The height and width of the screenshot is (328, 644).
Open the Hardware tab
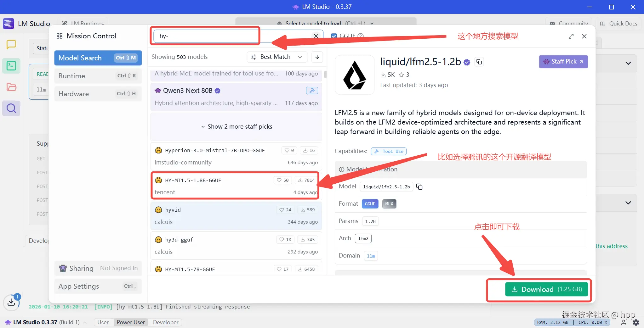[98, 94]
